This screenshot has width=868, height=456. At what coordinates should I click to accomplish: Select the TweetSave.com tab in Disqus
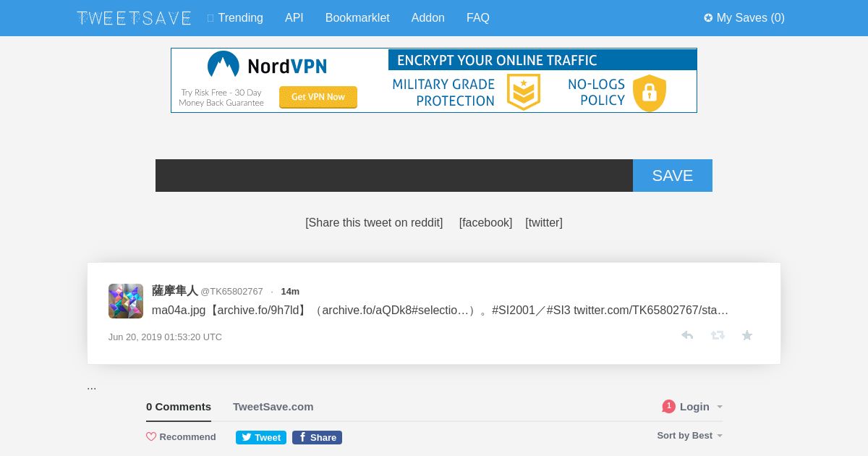273,407
